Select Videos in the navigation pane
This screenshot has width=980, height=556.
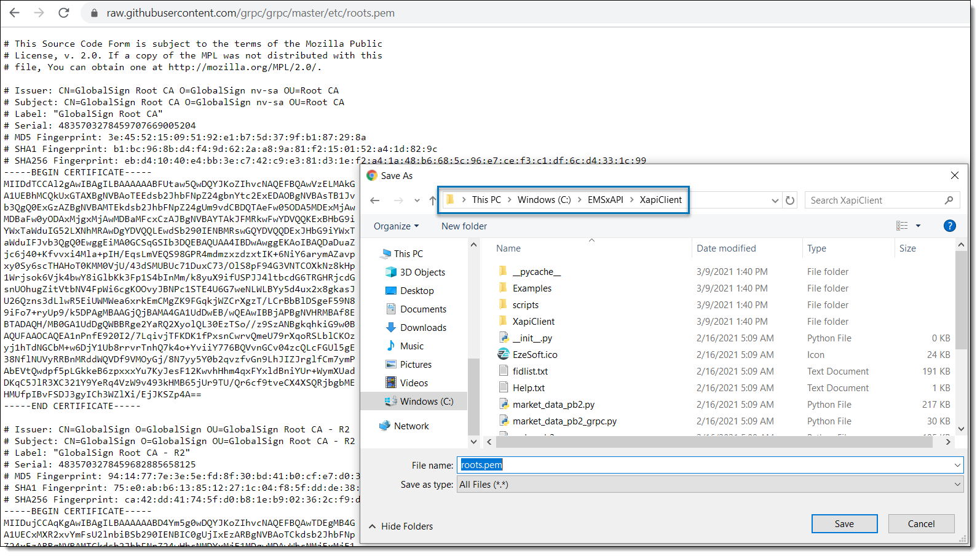414,383
